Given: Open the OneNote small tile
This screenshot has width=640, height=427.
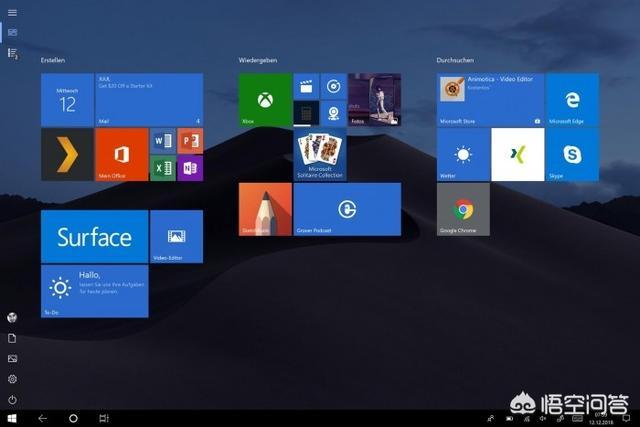Looking at the screenshot, I should click(190, 168).
